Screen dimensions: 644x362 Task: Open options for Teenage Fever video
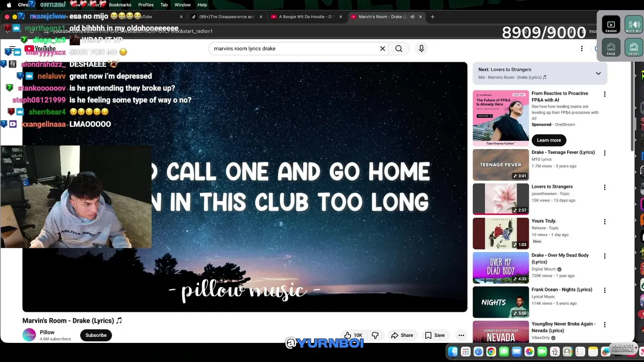(x=605, y=153)
